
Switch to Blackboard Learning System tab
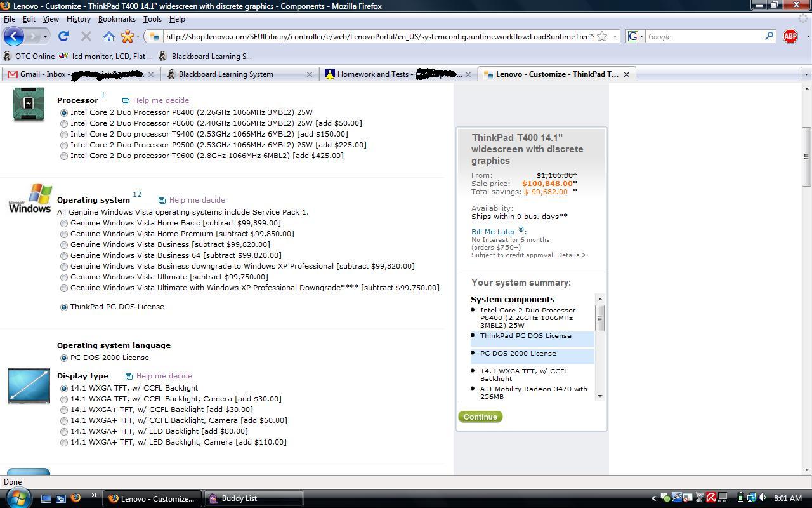tap(239, 74)
